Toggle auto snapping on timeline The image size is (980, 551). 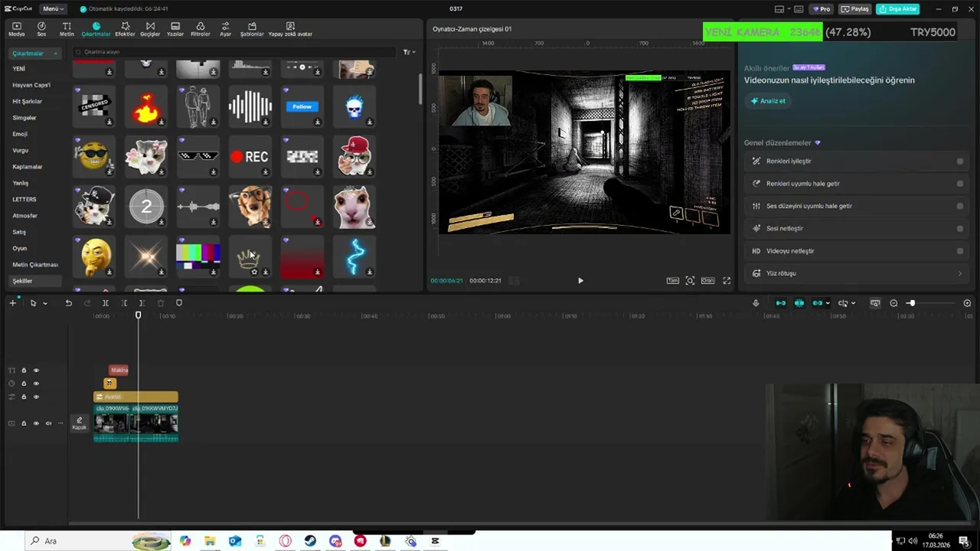tap(799, 303)
